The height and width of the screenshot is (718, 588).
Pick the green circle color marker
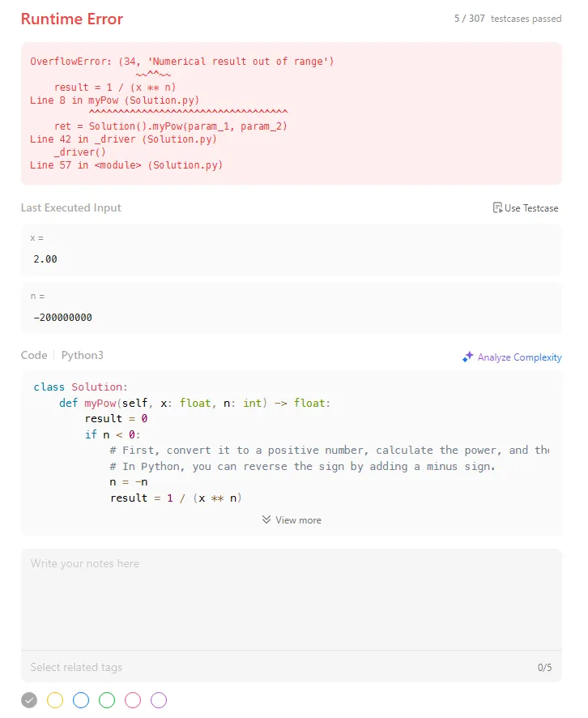coord(107,700)
